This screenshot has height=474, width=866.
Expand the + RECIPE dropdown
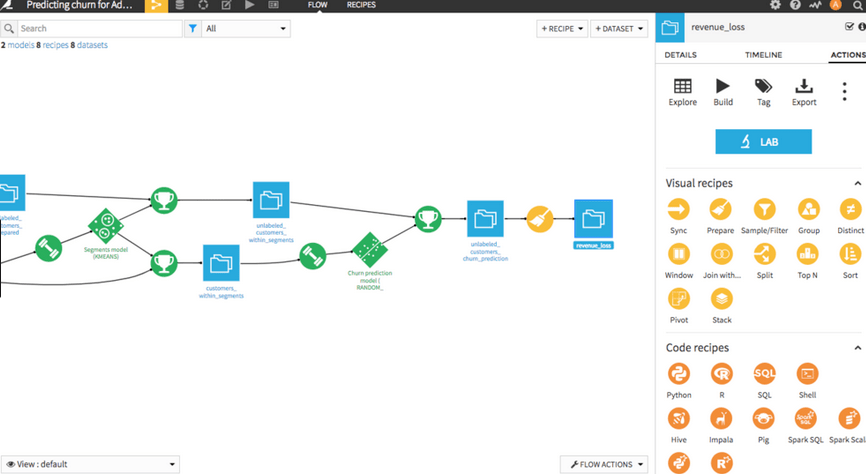pyautogui.click(x=562, y=29)
